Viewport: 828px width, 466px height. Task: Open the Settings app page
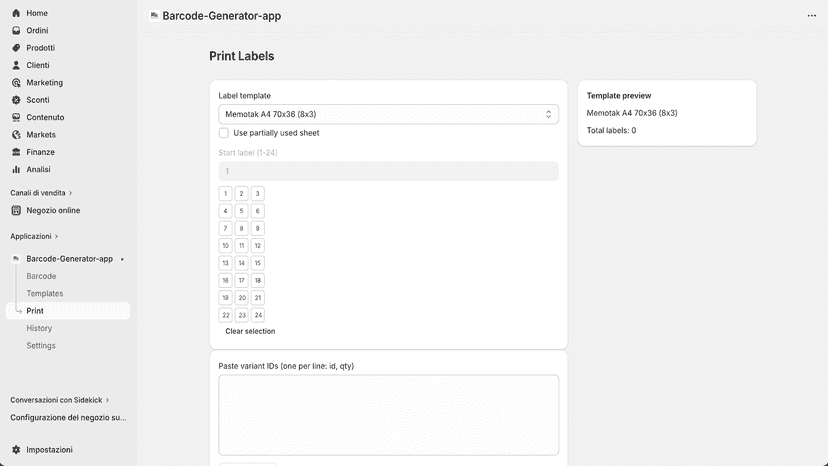[x=41, y=346]
